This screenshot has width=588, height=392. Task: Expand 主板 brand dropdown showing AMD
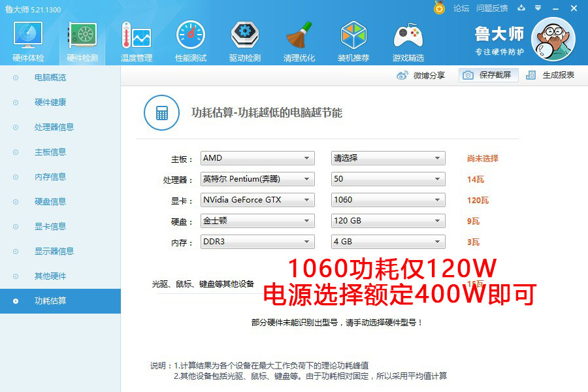tap(257, 158)
